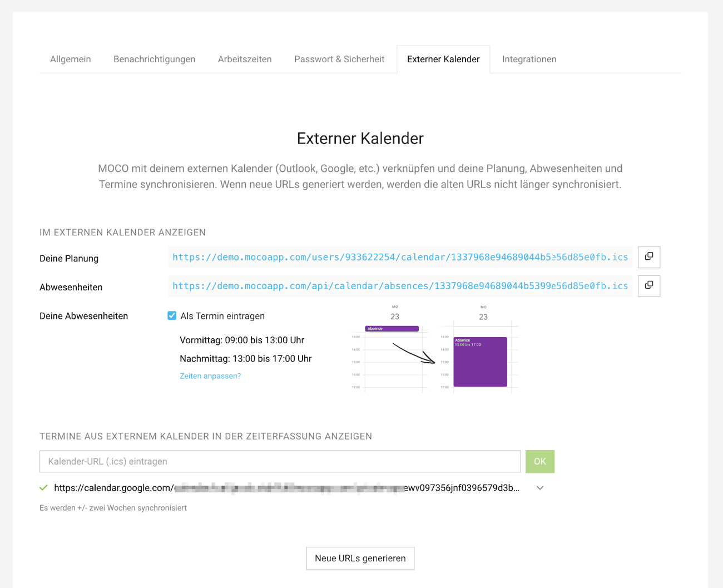This screenshot has height=588, width=723.
Task: Copy the Abwesenheiten calendar URL
Action: 648,286
